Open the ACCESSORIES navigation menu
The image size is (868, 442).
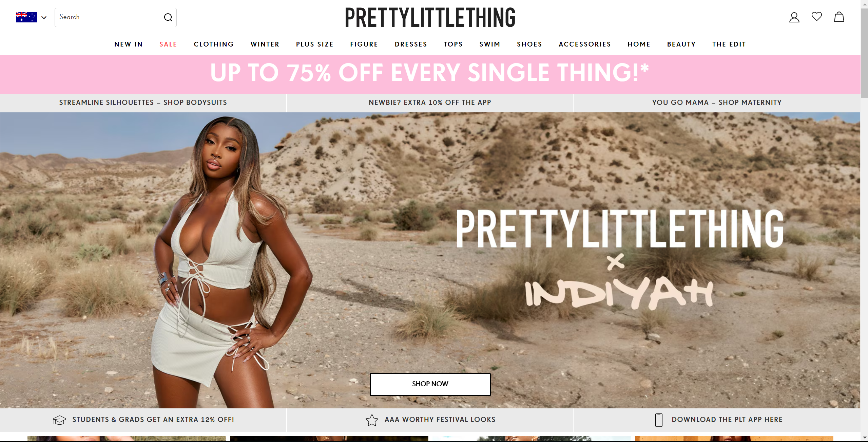coord(585,44)
